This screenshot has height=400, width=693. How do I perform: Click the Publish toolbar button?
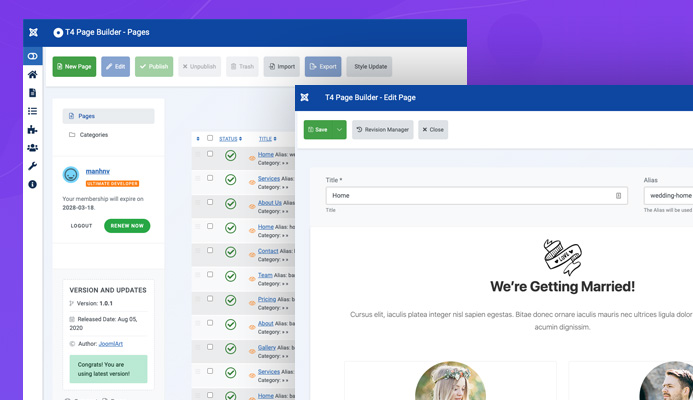pyautogui.click(x=154, y=66)
